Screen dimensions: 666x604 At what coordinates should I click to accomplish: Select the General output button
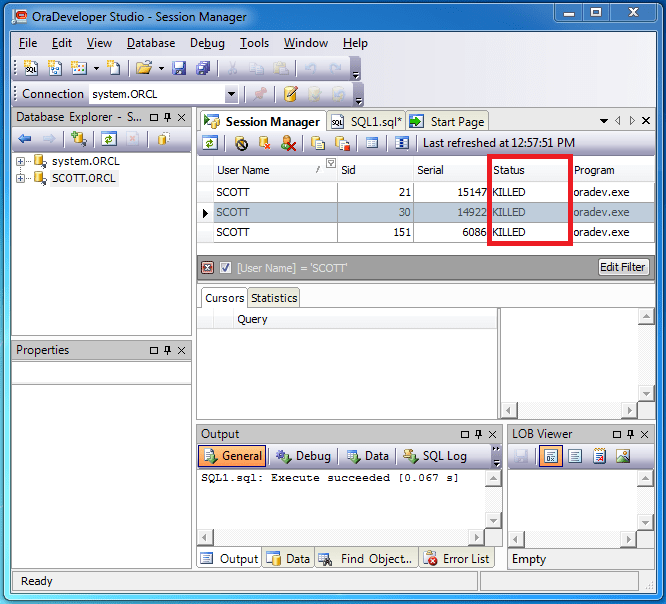click(233, 456)
